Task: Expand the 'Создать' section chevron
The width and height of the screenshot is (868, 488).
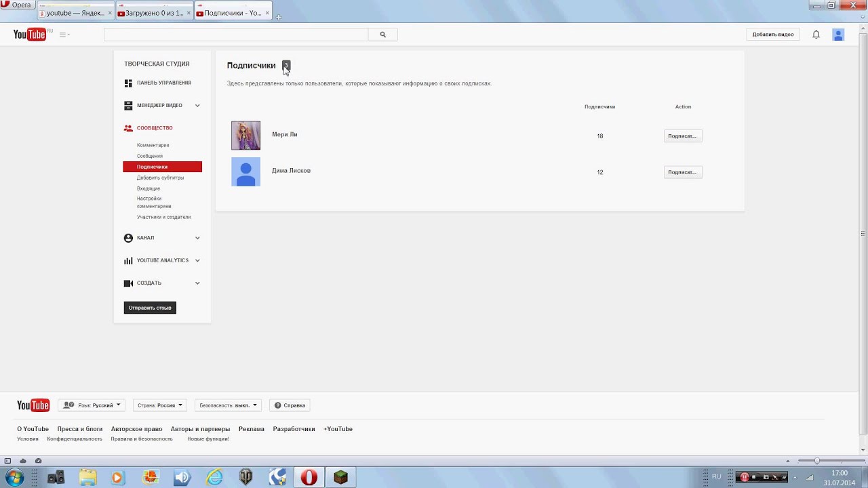Action: 197,283
